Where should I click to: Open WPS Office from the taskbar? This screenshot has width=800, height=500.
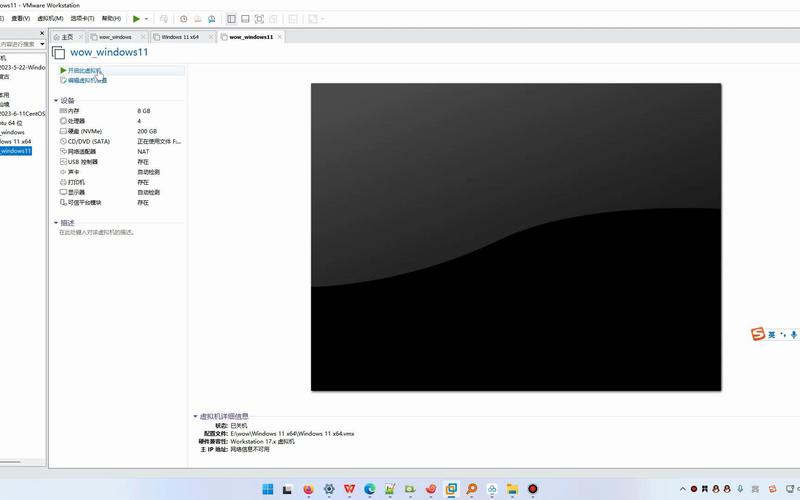click(x=349, y=489)
